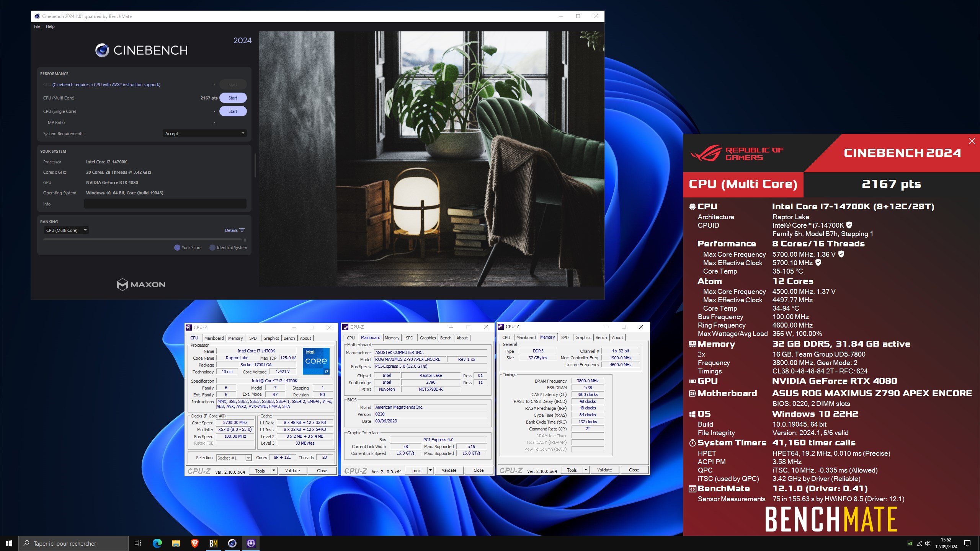This screenshot has width=980, height=551.
Task: Click the Cinebench logo icon
Action: [x=102, y=50]
